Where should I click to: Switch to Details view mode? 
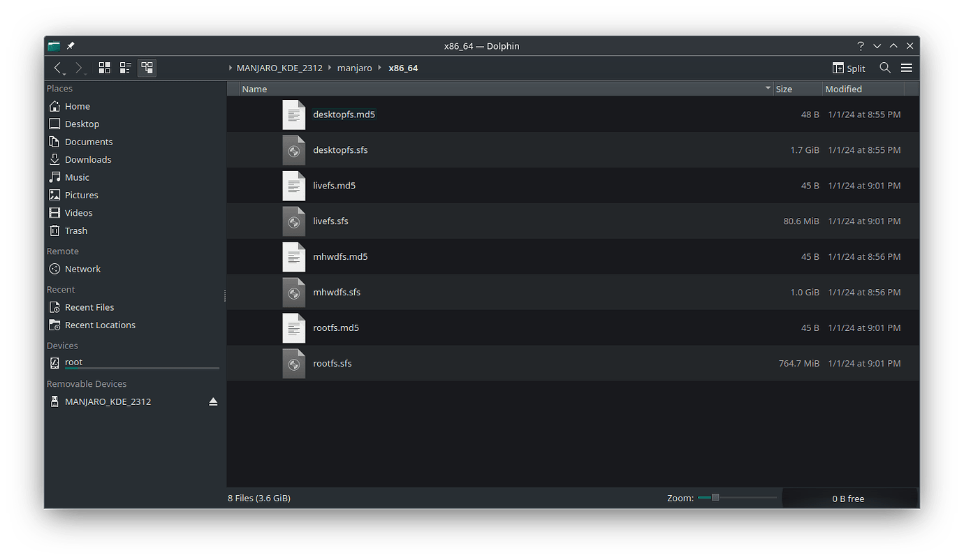pos(147,68)
